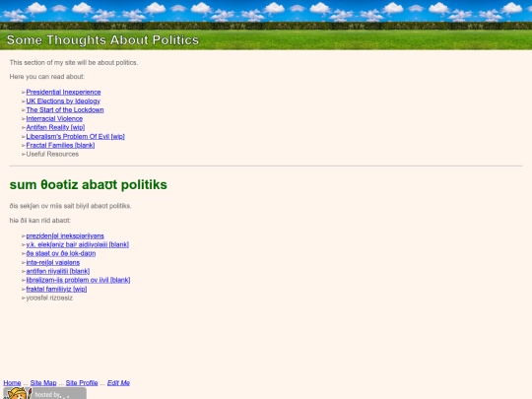Open the Site Profile footer link
532x399 pixels.
[x=82, y=382]
